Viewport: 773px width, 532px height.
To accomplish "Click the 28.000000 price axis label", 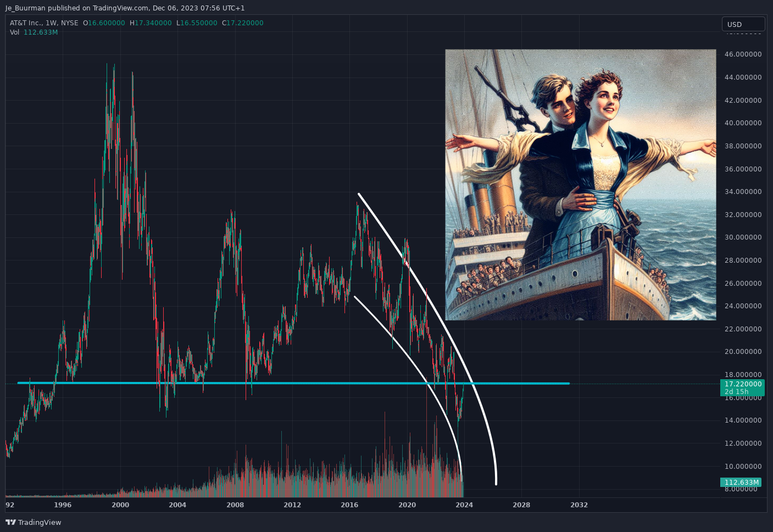I will 743,261.
